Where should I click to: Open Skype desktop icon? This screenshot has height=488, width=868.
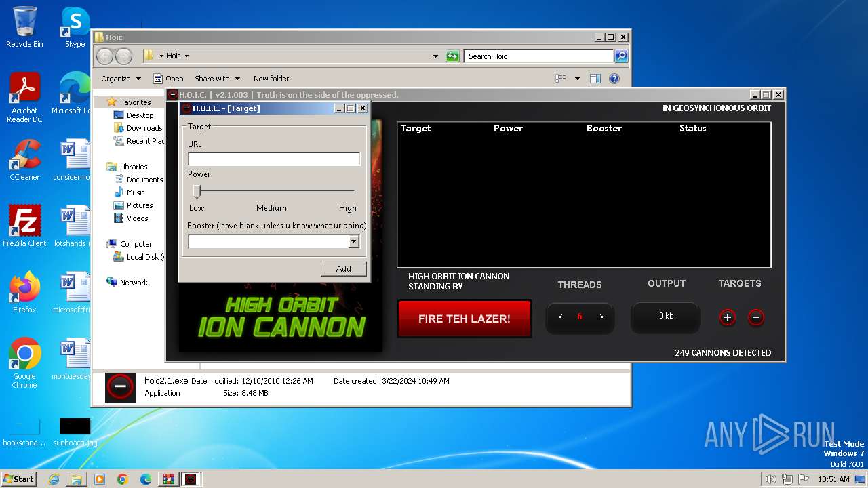[x=75, y=27]
